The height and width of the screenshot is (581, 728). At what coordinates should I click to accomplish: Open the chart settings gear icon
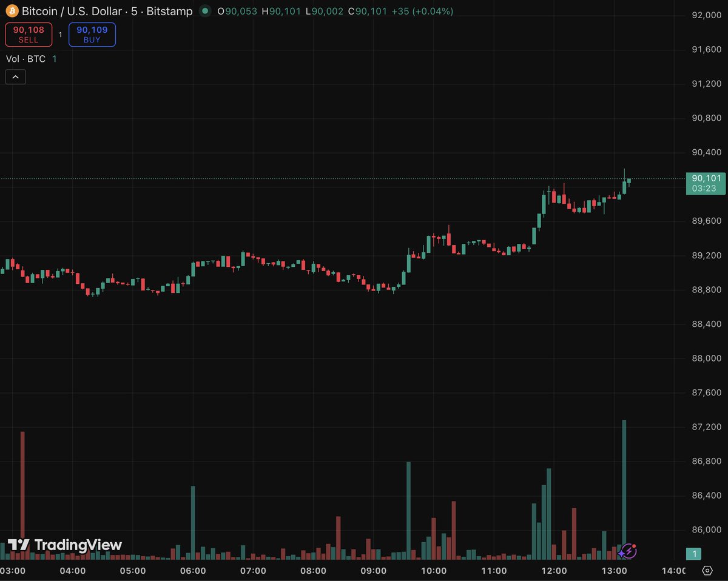(706, 571)
